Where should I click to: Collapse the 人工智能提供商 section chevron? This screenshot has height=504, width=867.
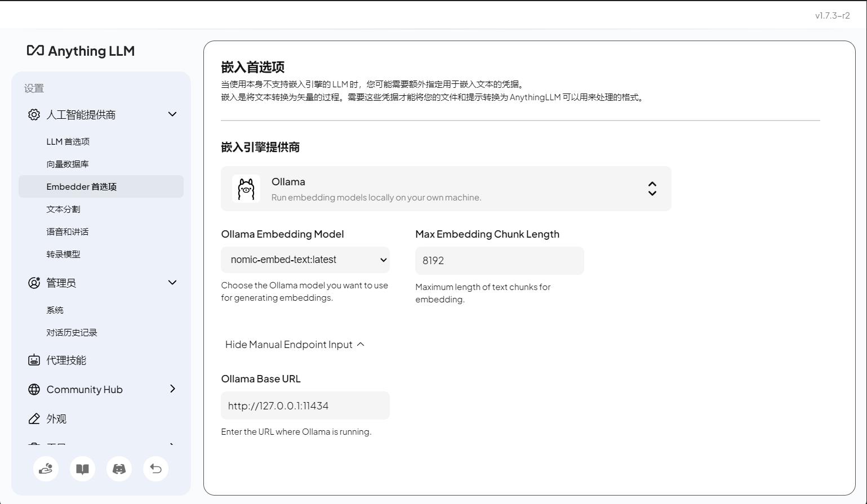(172, 114)
